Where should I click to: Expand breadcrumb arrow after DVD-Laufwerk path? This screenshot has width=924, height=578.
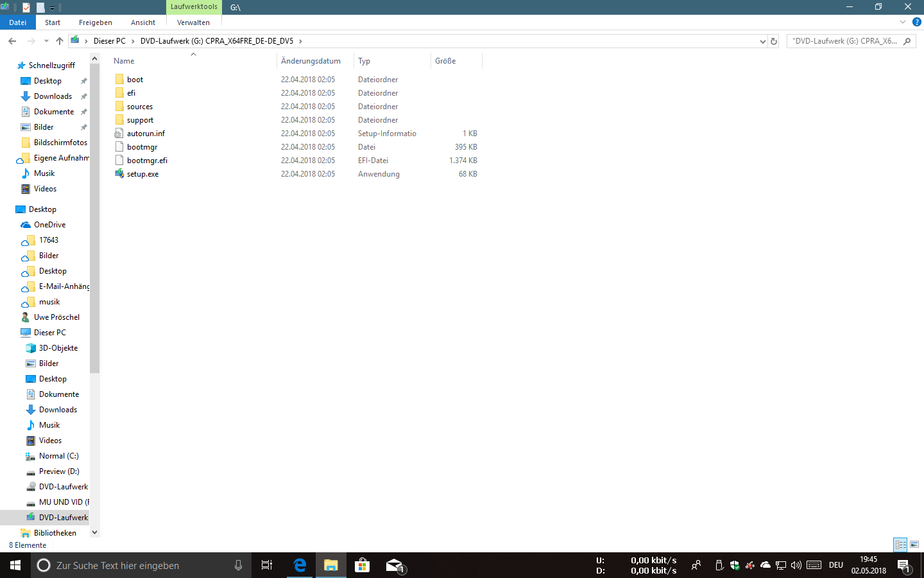pos(300,41)
